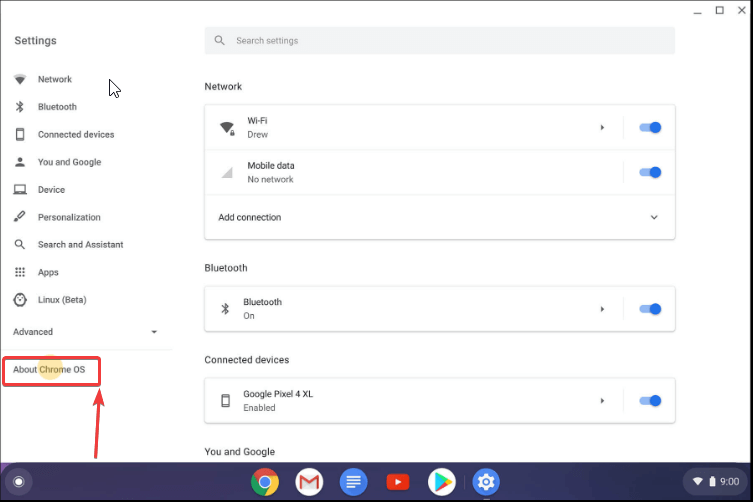753x502 pixels.
Task: Click the Bluetooth symbol in Bluetooth card
Action: (225, 309)
